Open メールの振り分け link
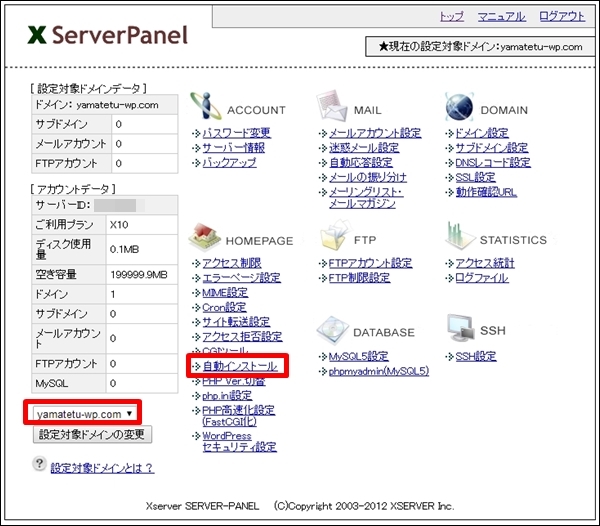Screen dimensions: 600x526 [368, 178]
